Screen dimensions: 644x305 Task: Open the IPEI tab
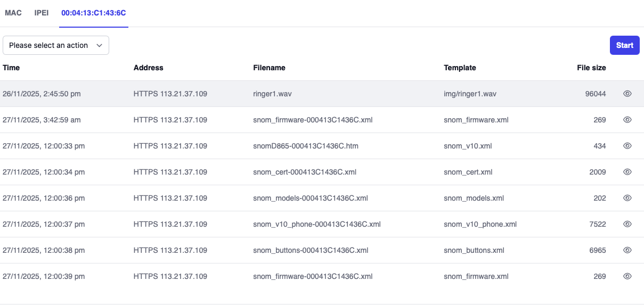pos(42,13)
